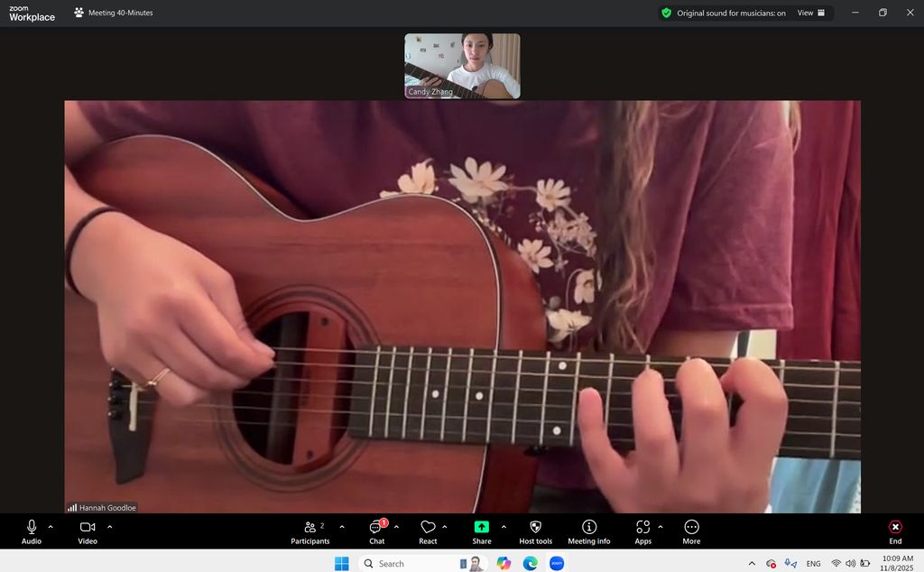924x572 pixels.
Task: Expand the Share options chevron
Action: (504, 526)
